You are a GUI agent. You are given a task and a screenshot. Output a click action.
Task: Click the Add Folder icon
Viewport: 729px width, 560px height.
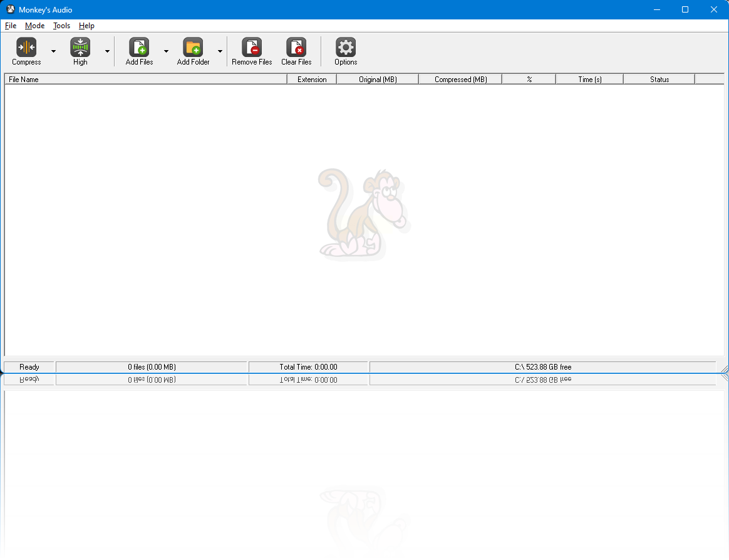pyautogui.click(x=193, y=47)
